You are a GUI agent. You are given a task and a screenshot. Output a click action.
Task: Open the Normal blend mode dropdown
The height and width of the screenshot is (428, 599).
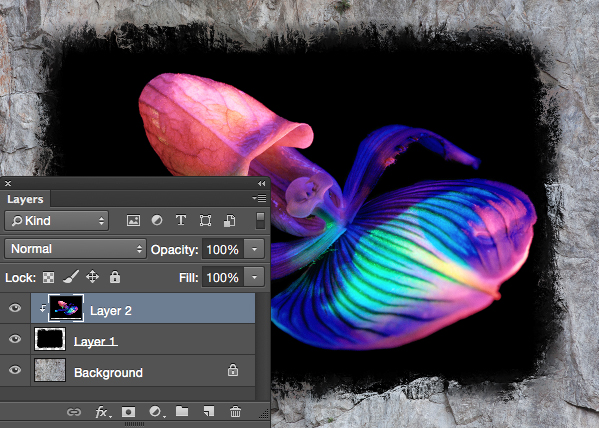[75, 249]
